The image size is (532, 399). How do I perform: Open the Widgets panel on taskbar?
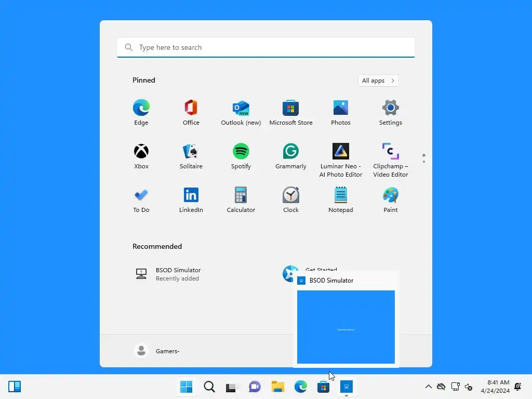pyautogui.click(x=15, y=387)
